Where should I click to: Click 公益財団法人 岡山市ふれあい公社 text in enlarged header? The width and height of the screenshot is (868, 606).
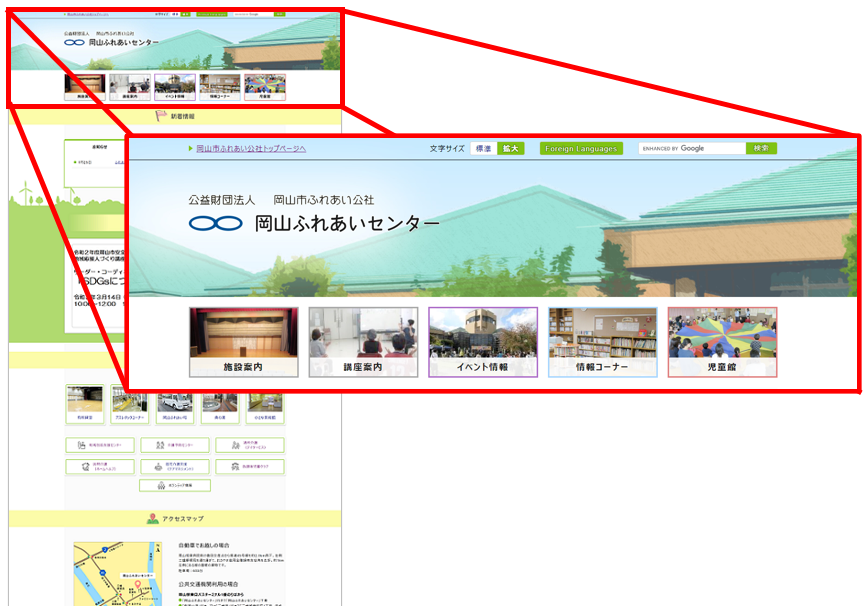tap(281, 200)
